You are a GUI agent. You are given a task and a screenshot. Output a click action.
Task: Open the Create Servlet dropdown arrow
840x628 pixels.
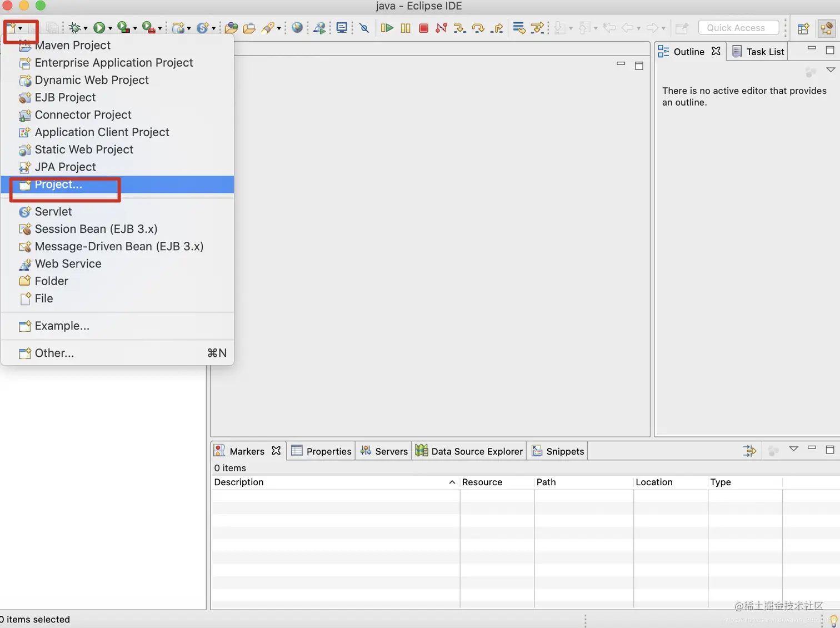[x=213, y=28]
